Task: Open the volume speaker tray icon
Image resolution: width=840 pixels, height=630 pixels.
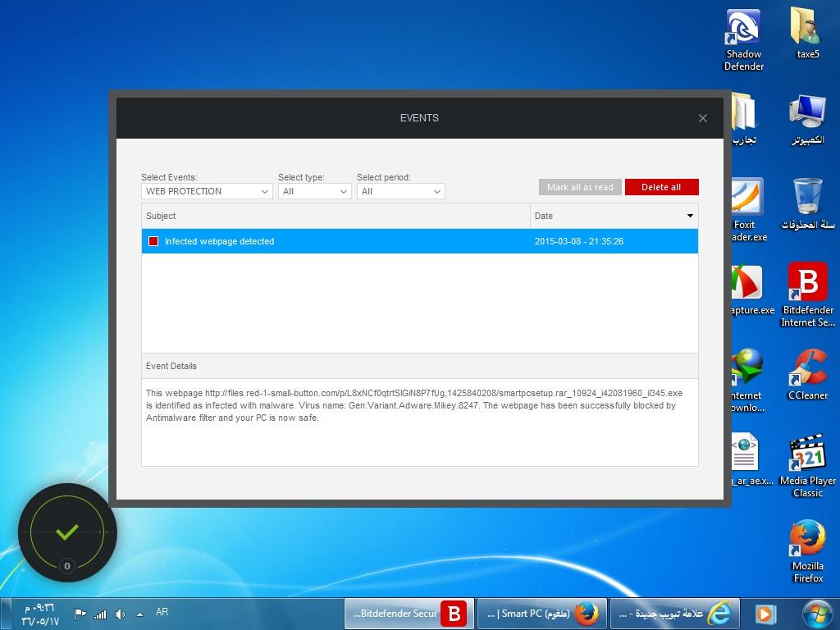Action: coord(120,614)
